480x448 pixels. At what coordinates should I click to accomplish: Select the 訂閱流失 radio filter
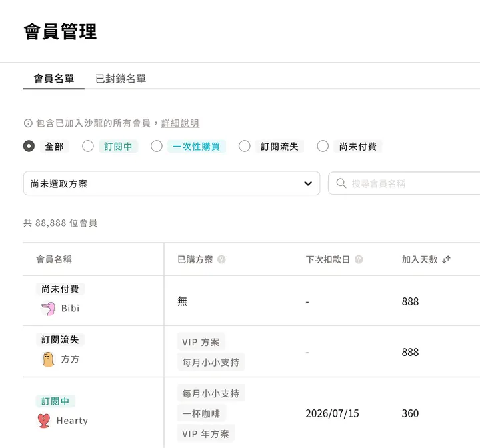point(244,146)
